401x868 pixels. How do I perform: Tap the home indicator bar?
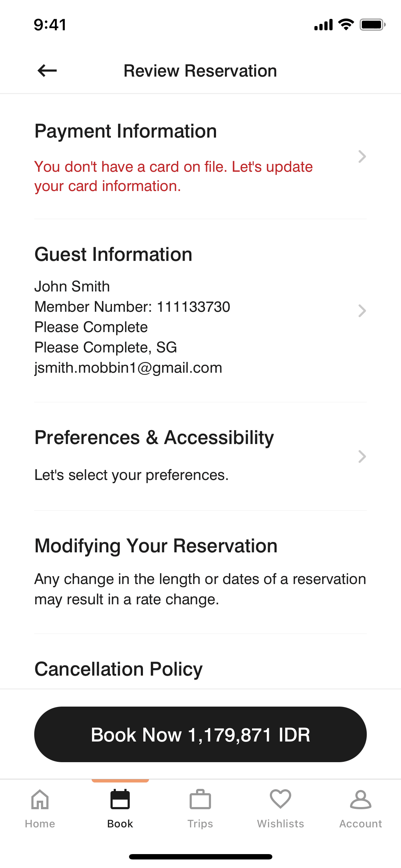point(200,857)
